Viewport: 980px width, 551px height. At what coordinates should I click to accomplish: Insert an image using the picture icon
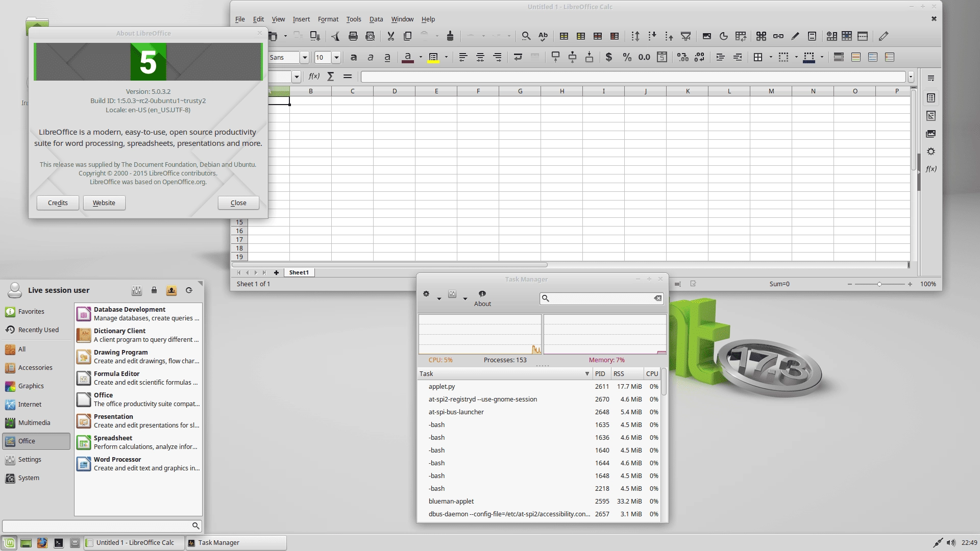point(706,36)
